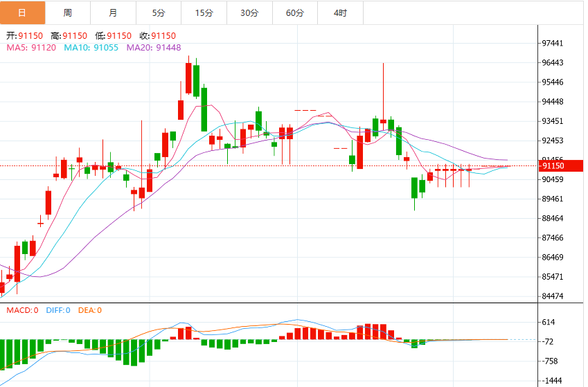588x387 pixels.
Task: Click the 614 MACD axis label
Action: pos(549,322)
